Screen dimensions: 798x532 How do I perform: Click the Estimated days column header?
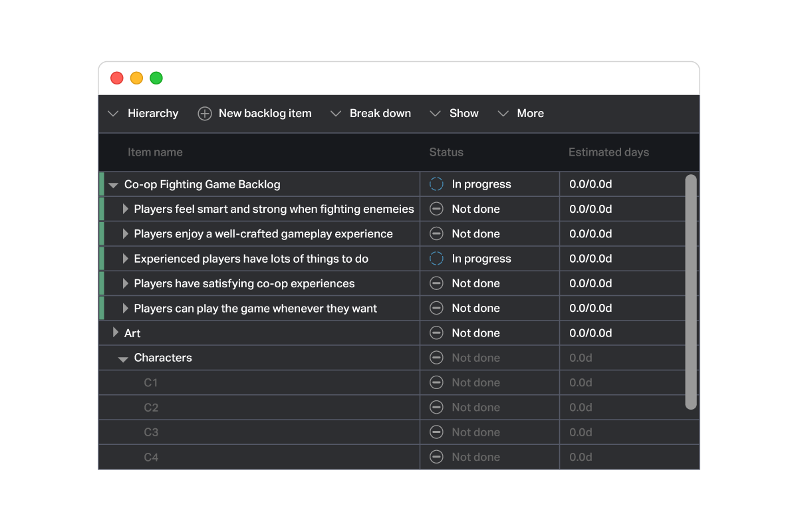(x=608, y=152)
